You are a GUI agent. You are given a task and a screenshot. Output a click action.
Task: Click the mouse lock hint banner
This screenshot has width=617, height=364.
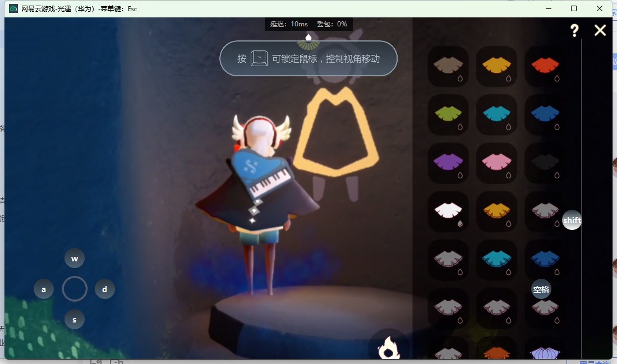[308, 59]
